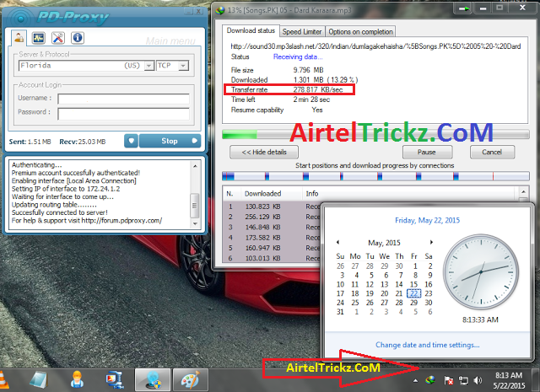Click the Friday, May 22, 2015 date text
The height and width of the screenshot is (392, 540).
tap(428, 220)
